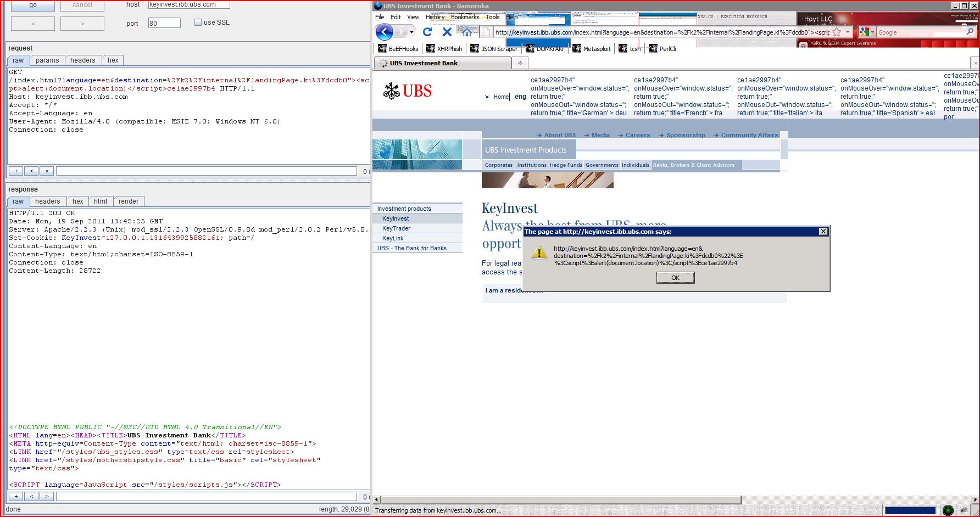Open the Hedge Funds tab link
This screenshot has width=980, height=517.
566,165
